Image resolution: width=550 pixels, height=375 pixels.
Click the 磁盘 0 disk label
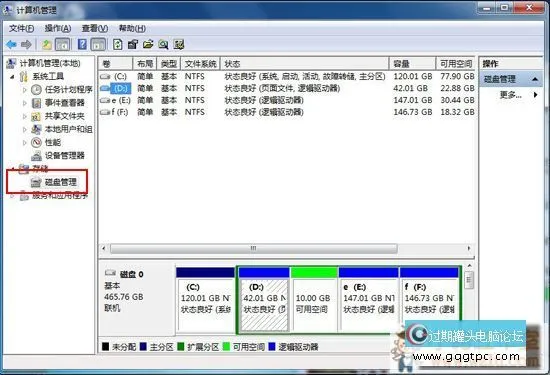(x=131, y=274)
